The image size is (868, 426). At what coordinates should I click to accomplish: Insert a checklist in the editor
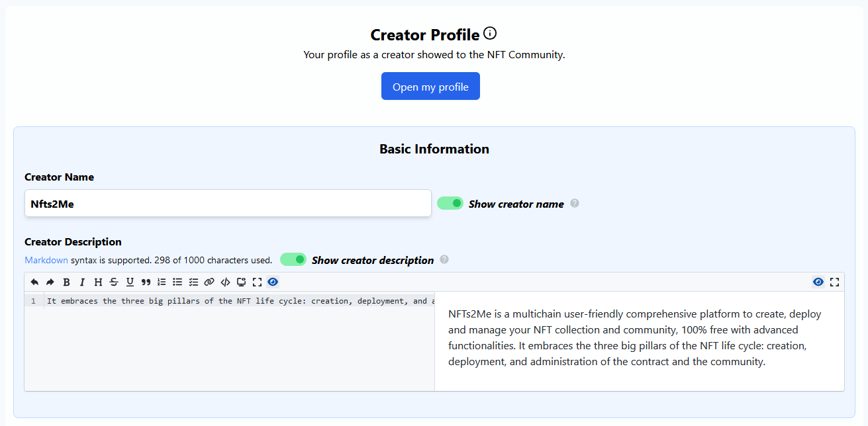point(193,282)
